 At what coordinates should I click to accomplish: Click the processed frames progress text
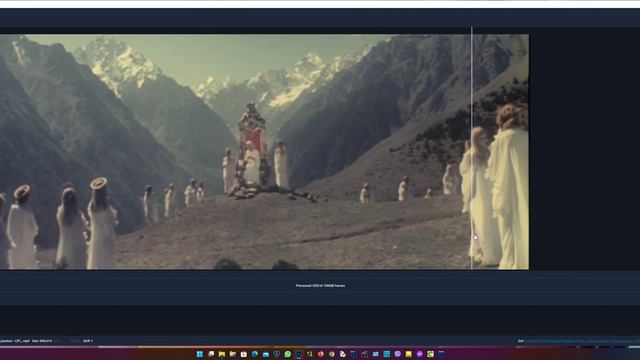point(320,286)
